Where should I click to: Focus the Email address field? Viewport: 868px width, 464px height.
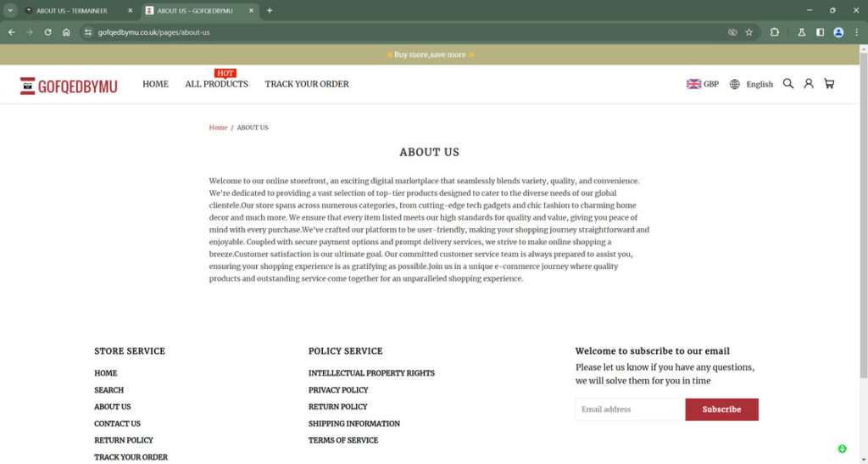click(x=630, y=410)
